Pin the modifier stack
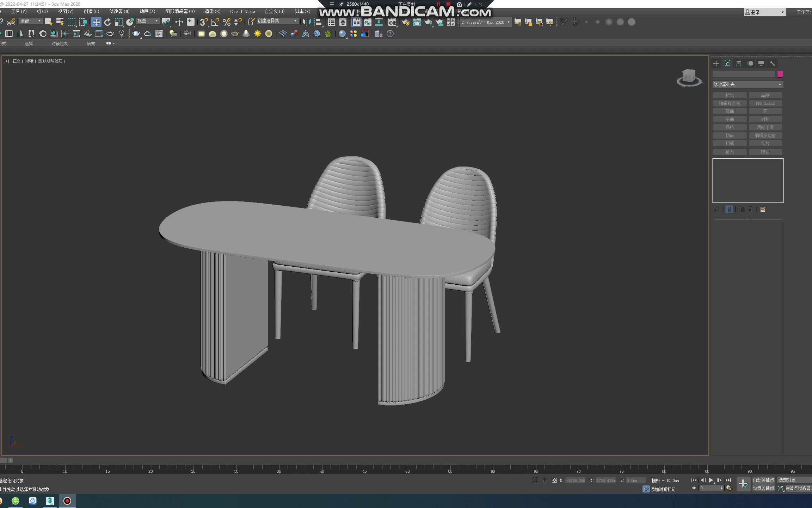 716,209
